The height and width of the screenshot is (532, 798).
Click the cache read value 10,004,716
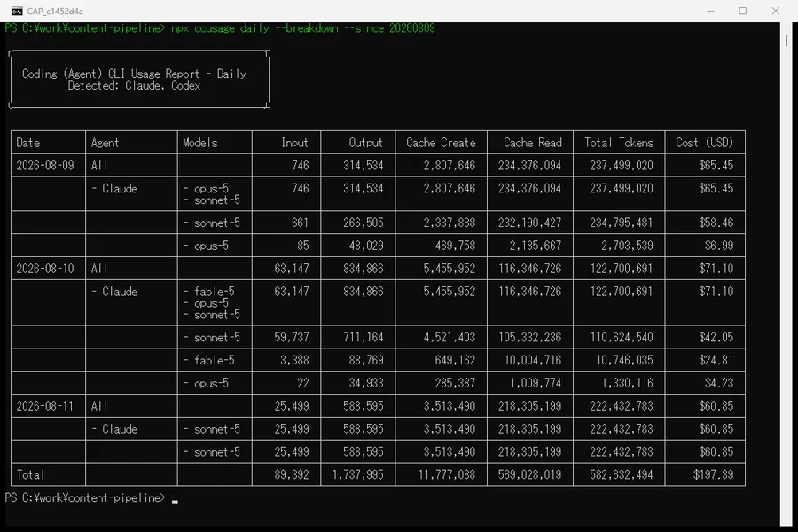coord(532,361)
